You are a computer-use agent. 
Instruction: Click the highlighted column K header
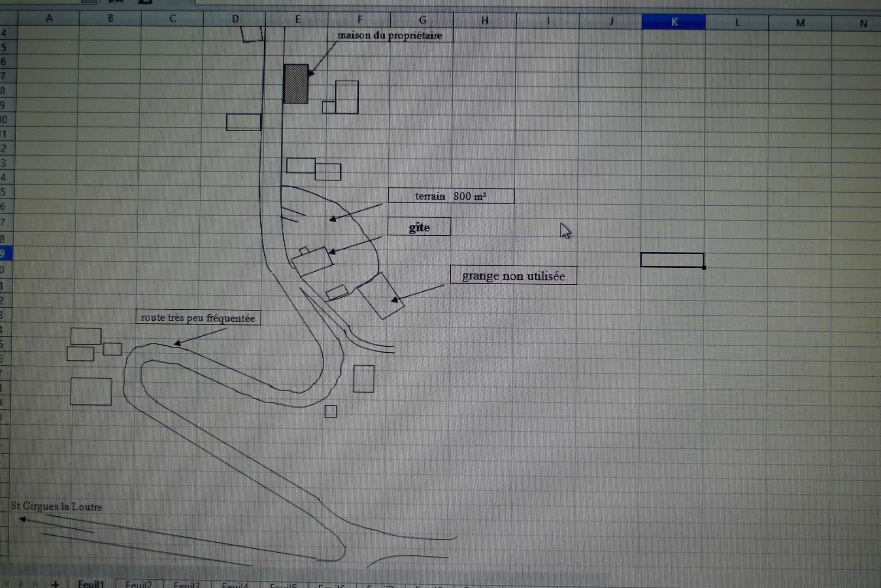click(x=674, y=22)
